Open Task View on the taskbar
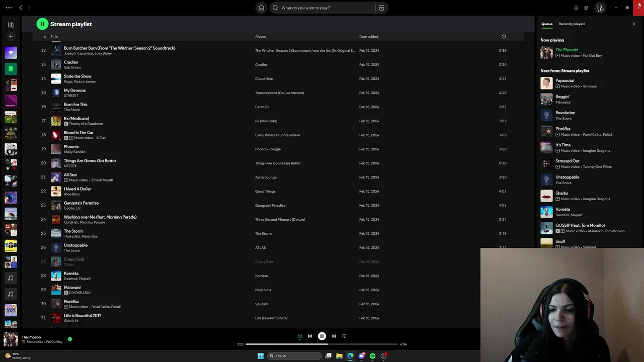The width and height of the screenshot is (644, 362). (x=329, y=356)
